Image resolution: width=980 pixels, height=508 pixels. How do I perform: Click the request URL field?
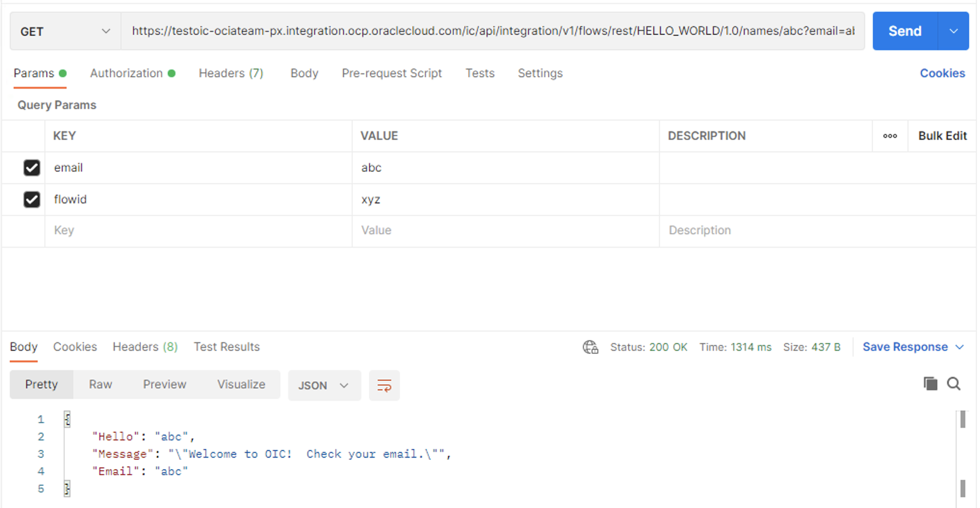pos(492,31)
